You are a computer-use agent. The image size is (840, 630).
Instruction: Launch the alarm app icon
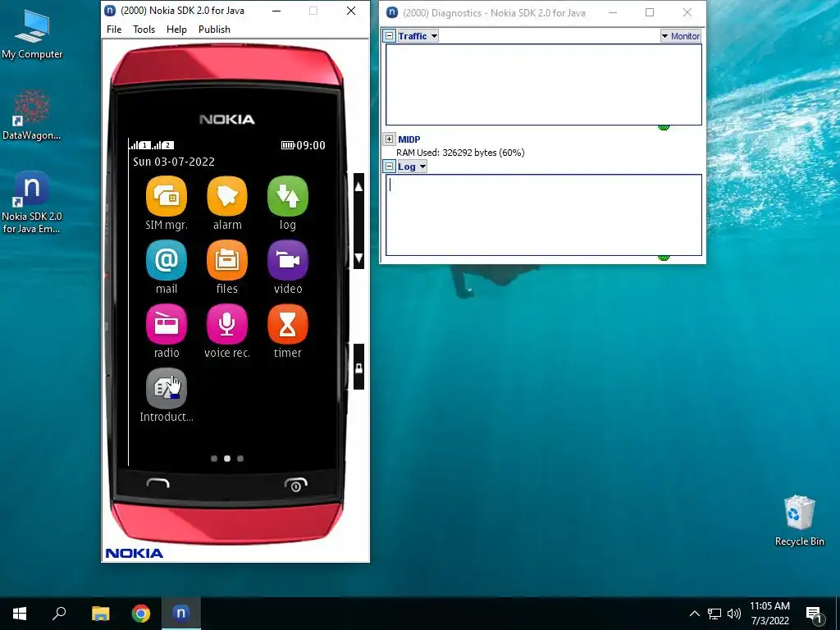[227, 196]
